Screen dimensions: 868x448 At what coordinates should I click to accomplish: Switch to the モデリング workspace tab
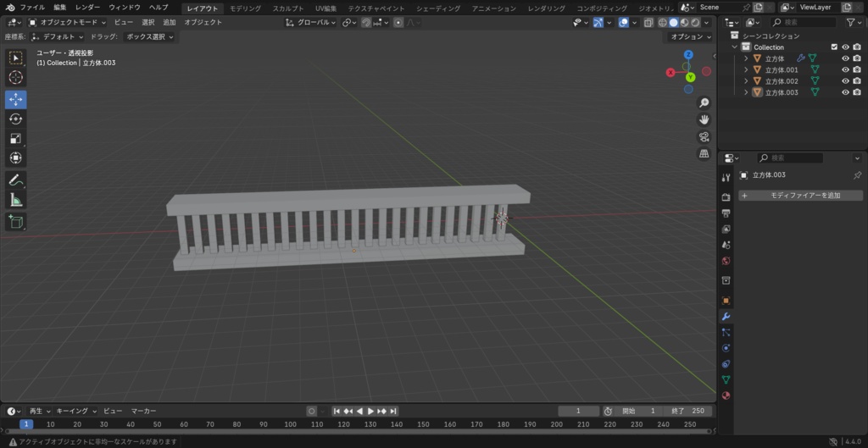[x=245, y=8]
